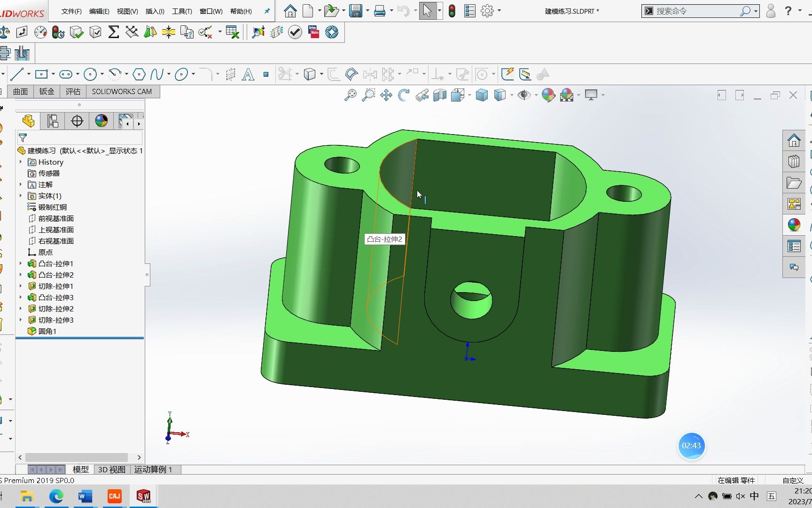Screen dimensions: 812x508
Task: Toggle the pin icon beside Help menu
Action: [x=266, y=11]
